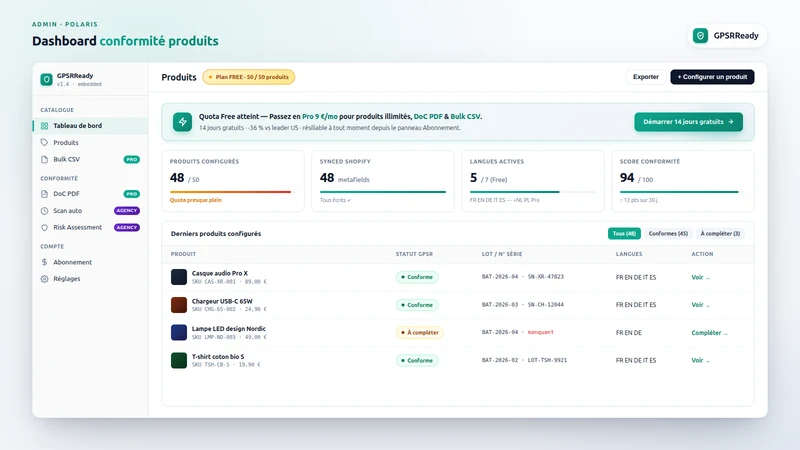
Task: Click 'Casque audio Pro X' product name
Action: [219, 273]
